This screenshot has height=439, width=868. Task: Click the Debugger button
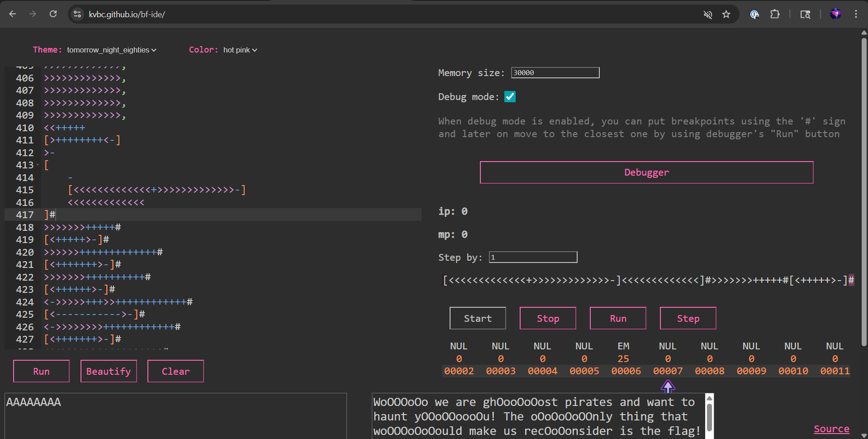[646, 172]
